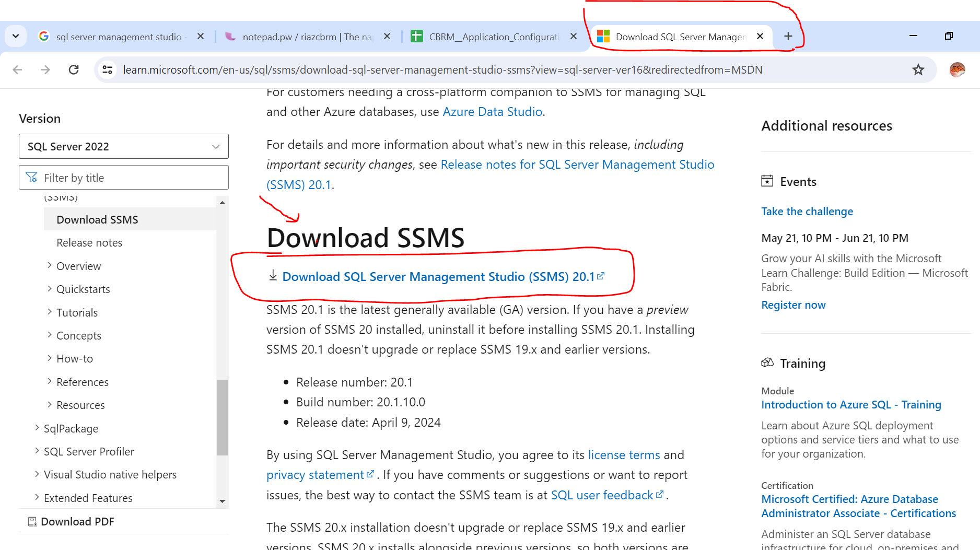Close the notepad.pw tab
This screenshot has width=980, height=550.
click(x=387, y=36)
